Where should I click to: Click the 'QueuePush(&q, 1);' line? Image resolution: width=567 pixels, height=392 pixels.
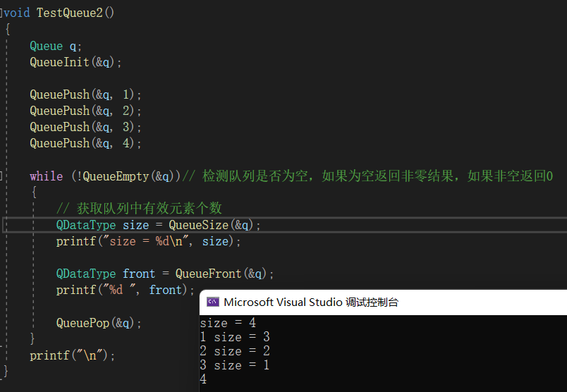pyautogui.click(x=85, y=94)
